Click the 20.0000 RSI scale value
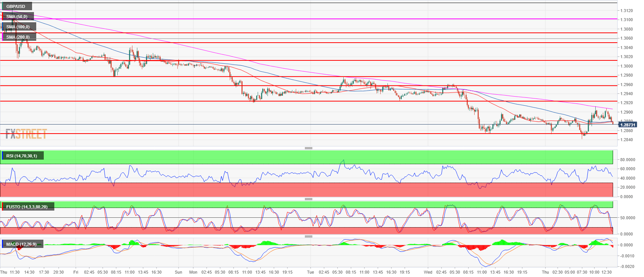The height and width of the screenshot is (277, 644). pos(628,187)
